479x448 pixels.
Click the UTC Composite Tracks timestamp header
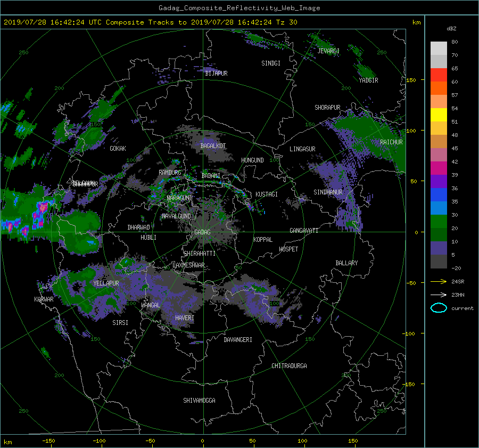[x=150, y=22]
